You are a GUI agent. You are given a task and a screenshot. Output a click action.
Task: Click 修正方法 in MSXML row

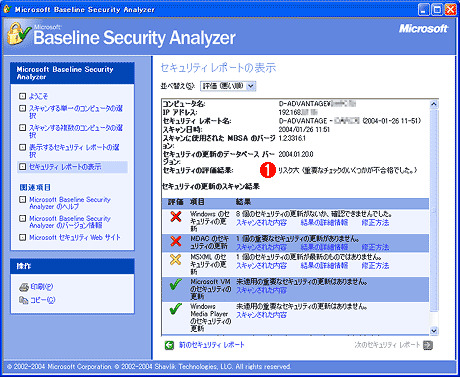[375, 266]
